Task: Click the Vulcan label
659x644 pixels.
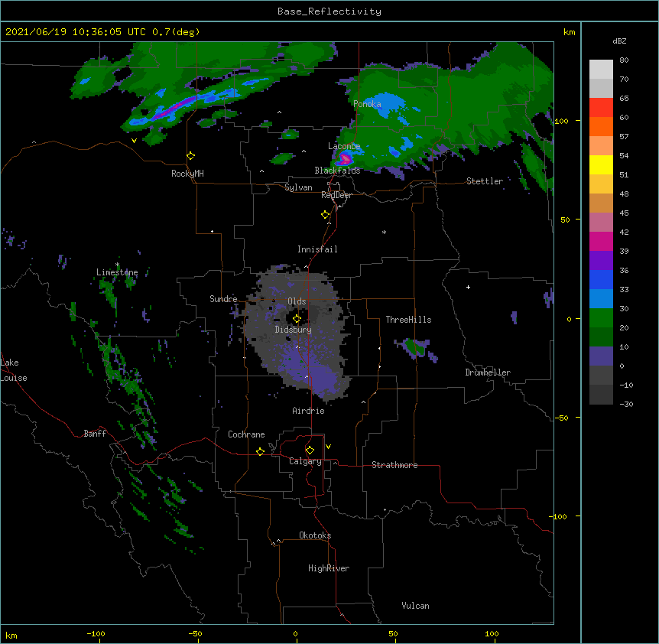Action: coord(415,606)
